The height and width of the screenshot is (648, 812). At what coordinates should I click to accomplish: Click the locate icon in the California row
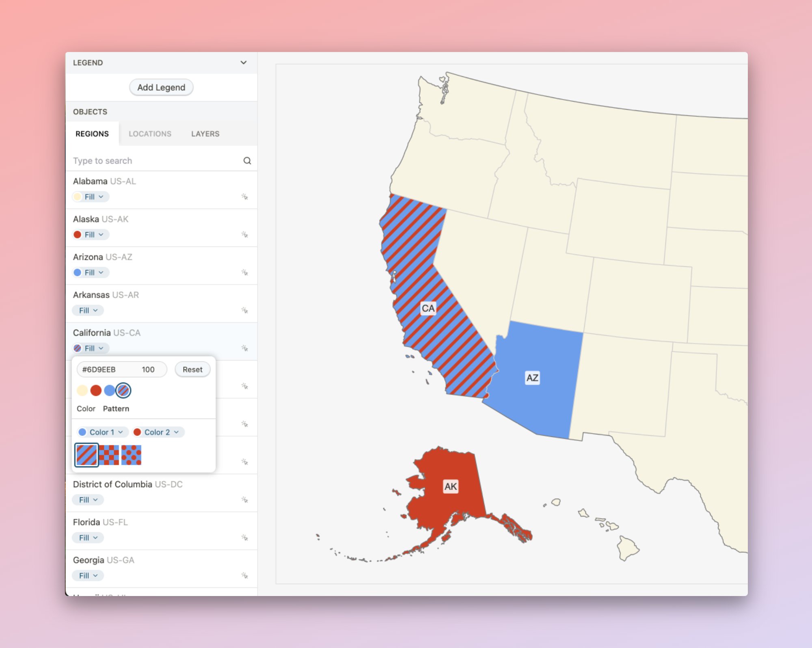[244, 348]
